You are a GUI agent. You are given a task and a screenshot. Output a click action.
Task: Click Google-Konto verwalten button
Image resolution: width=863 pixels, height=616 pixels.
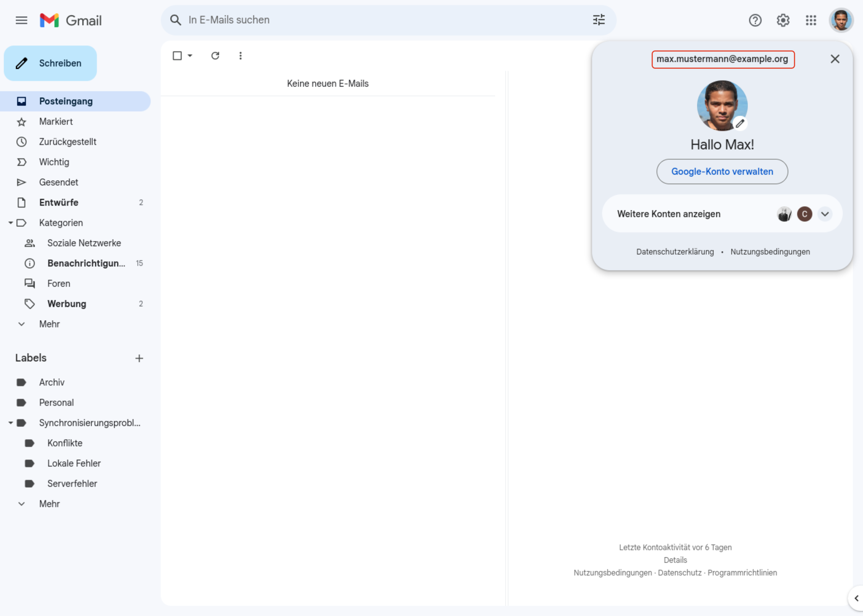click(722, 171)
